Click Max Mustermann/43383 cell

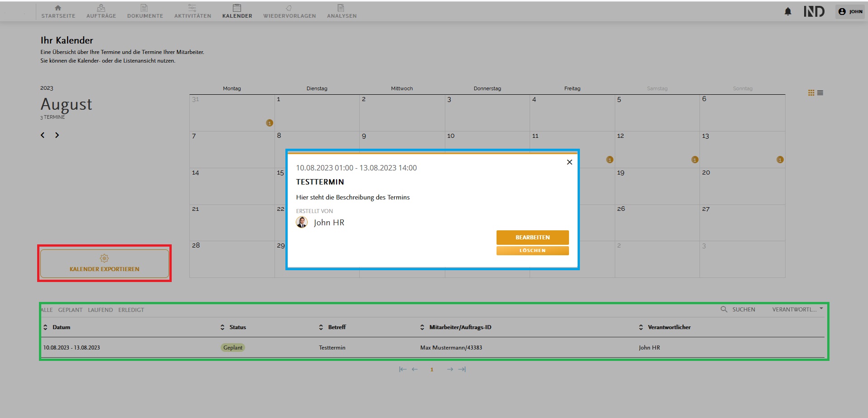(451, 348)
